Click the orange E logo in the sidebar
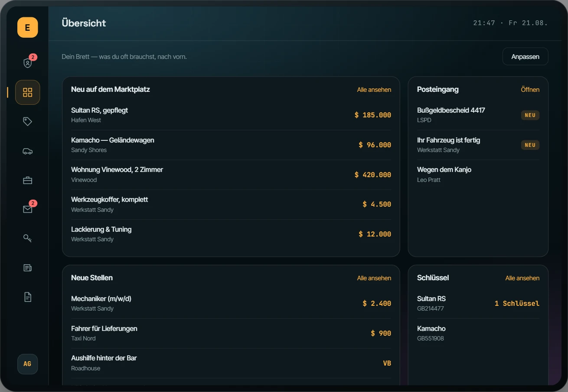The width and height of the screenshot is (568, 392). coord(28,28)
